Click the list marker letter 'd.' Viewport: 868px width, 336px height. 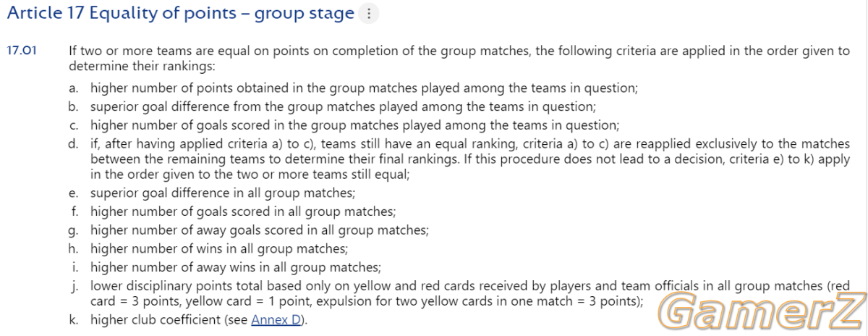tap(74, 143)
